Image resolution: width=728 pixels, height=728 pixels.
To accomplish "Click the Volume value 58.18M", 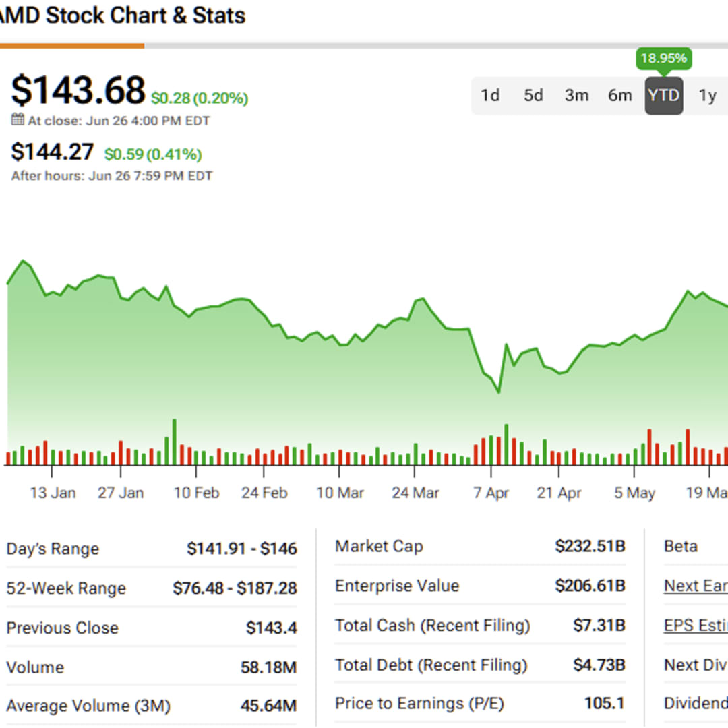I will tap(268, 667).
